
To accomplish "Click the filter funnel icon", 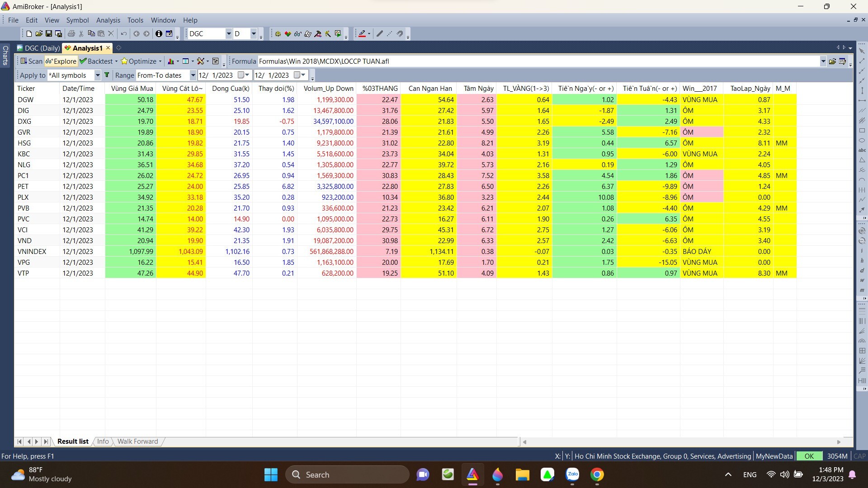I will tap(107, 75).
